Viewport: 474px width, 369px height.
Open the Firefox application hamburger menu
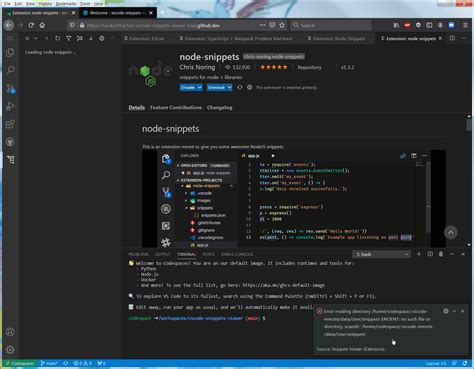[x=465, y=25]
